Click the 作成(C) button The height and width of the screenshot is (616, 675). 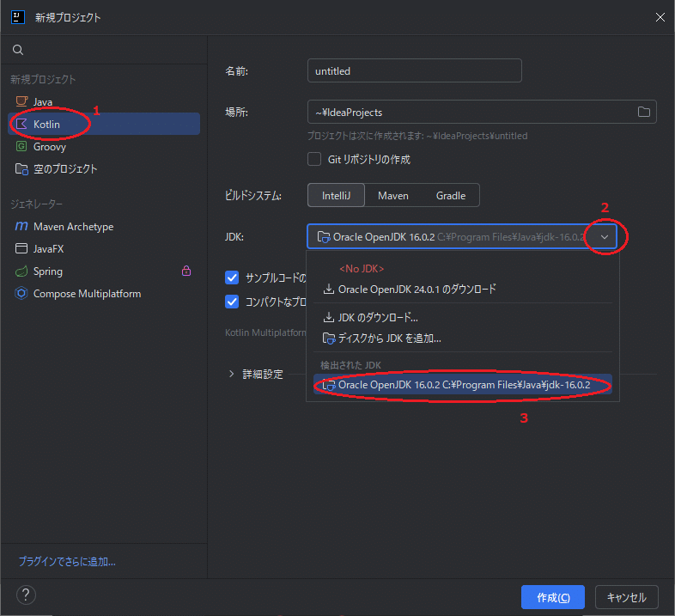(553, 597)
